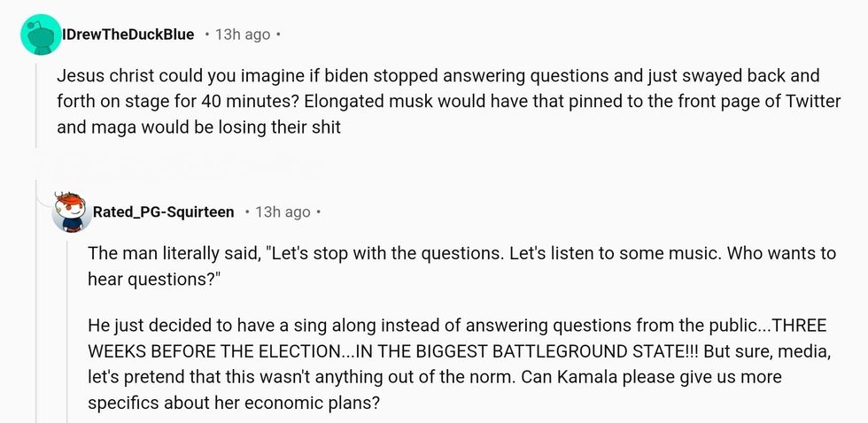Click "13h ago" timestamp beside IDrewTheDuckBlue
The height and width of the screenshot is (423, 868).
(243, 35)
